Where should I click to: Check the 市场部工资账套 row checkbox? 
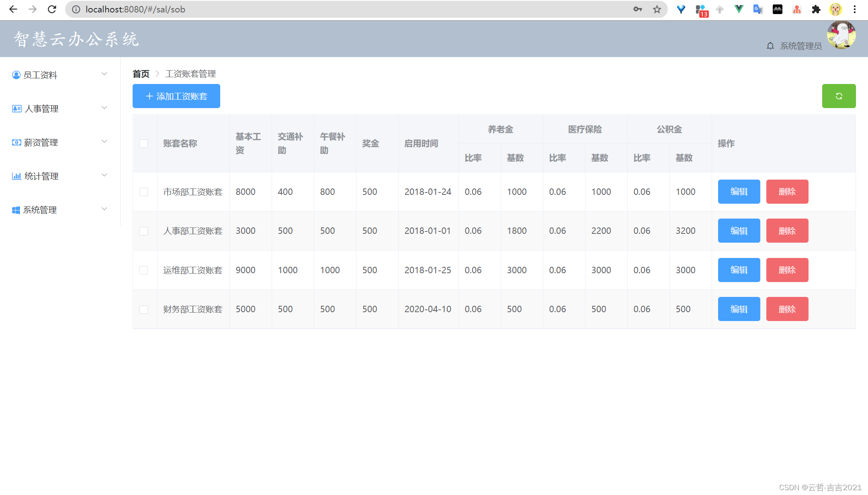tap(143, 192)
